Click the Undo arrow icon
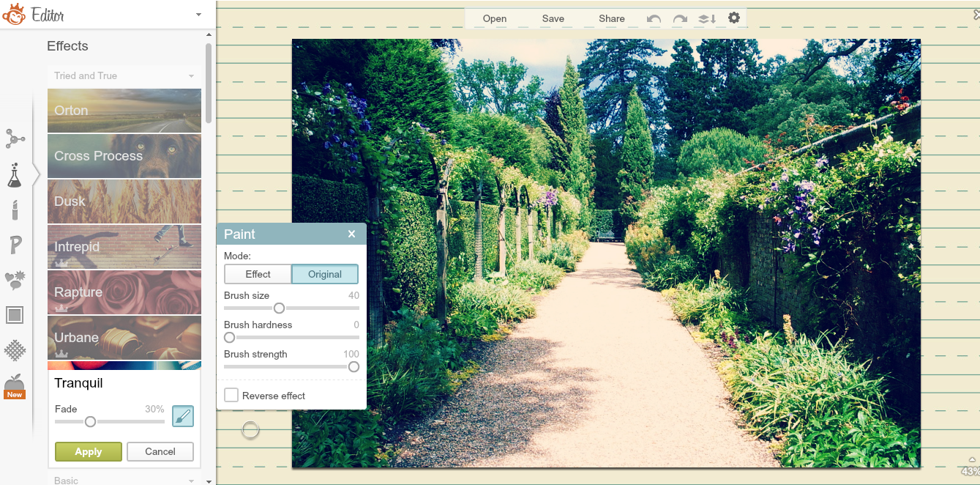The image size is (980, 485). coord(653,18)
